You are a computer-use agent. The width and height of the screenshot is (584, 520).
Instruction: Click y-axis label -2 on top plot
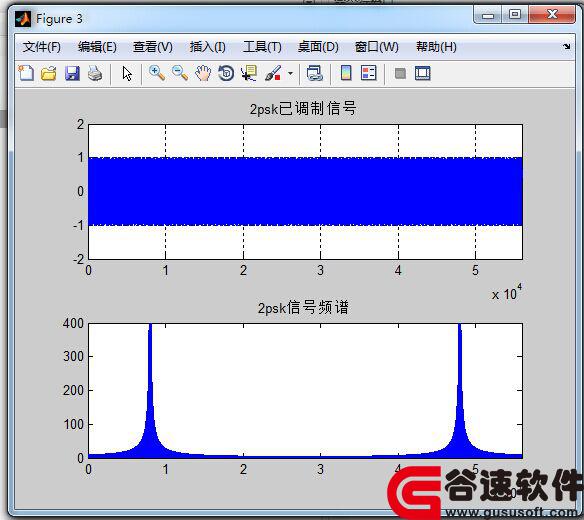click(79, 259)
